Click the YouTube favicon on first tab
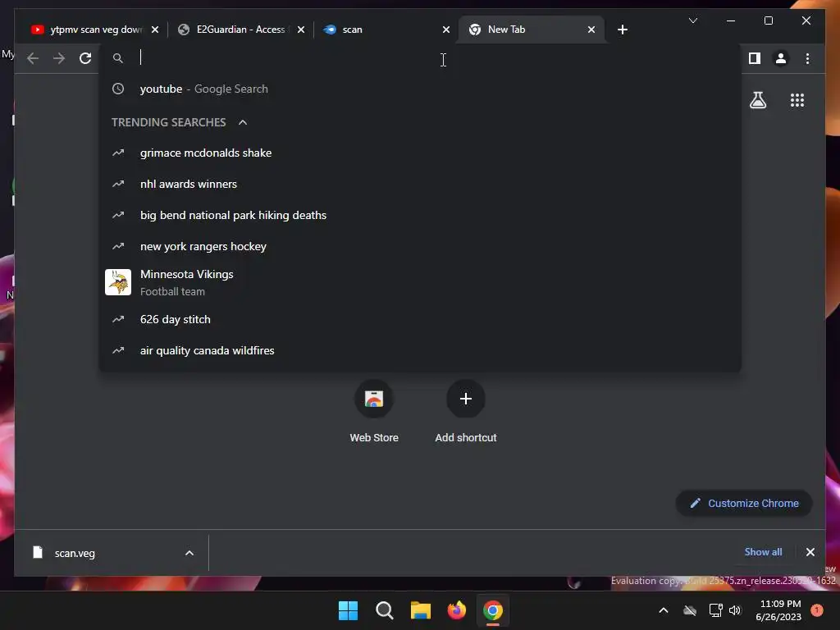Image resolution: width=840 pixels, height=630 pixels. pyautogui.click(x=37, y=30)
